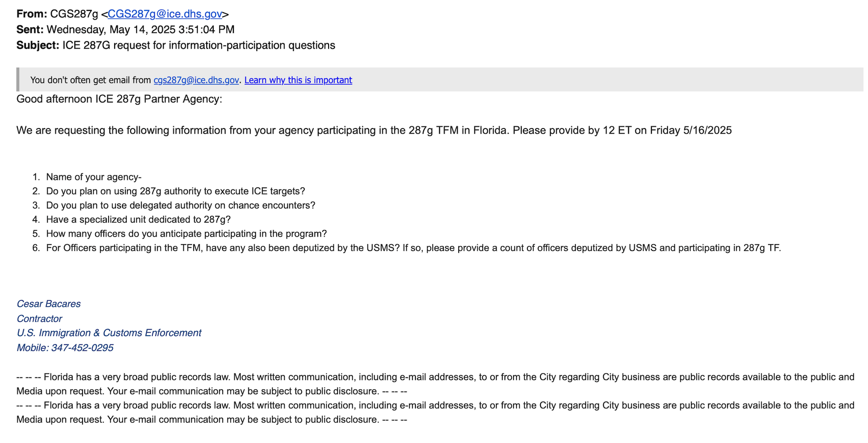This screenshot has height=443, width=868.
Task: Click the question about USMS deputized officers
Action: point(413,248)
